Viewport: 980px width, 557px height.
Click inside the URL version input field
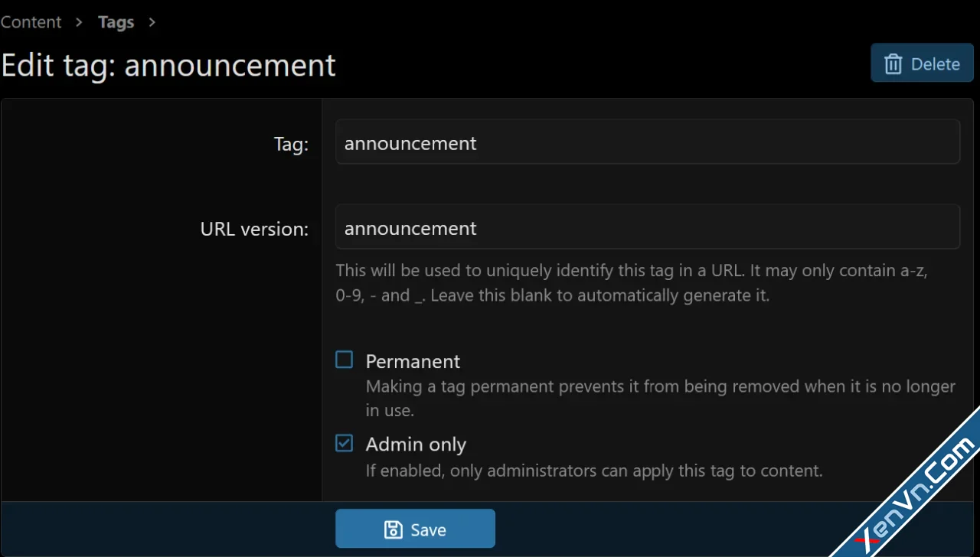coord(648,226)
